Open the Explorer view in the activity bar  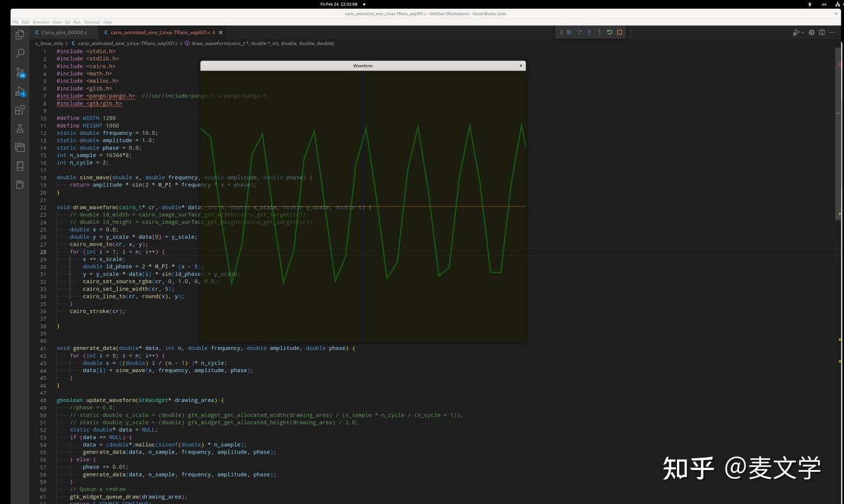pyautogui.click(x=20, y=35)
